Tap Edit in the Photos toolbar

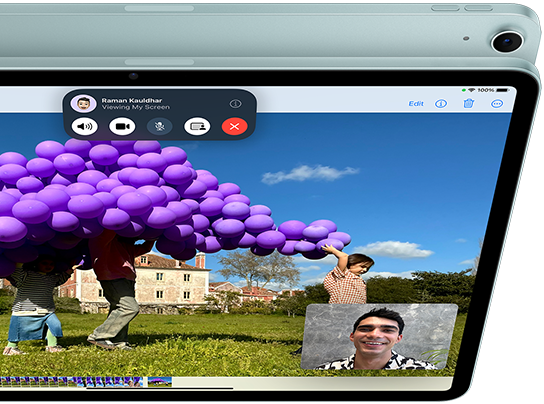[x=416, y=103]
